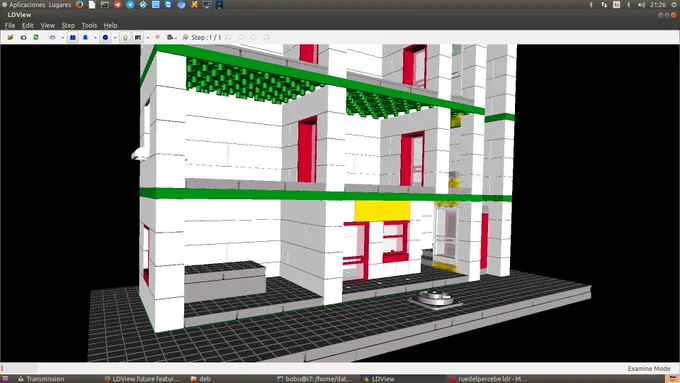Open the edge lines options dropdown arrow
The width and height of the screenshot is (680, 383).
tap(95, 38)
